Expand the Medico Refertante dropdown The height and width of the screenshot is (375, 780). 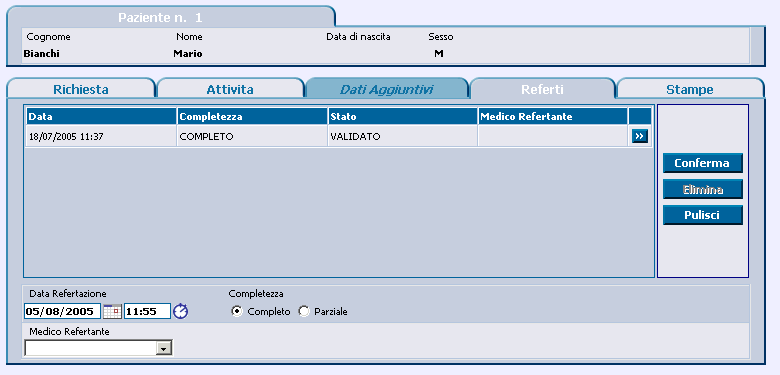coord(164,349)
